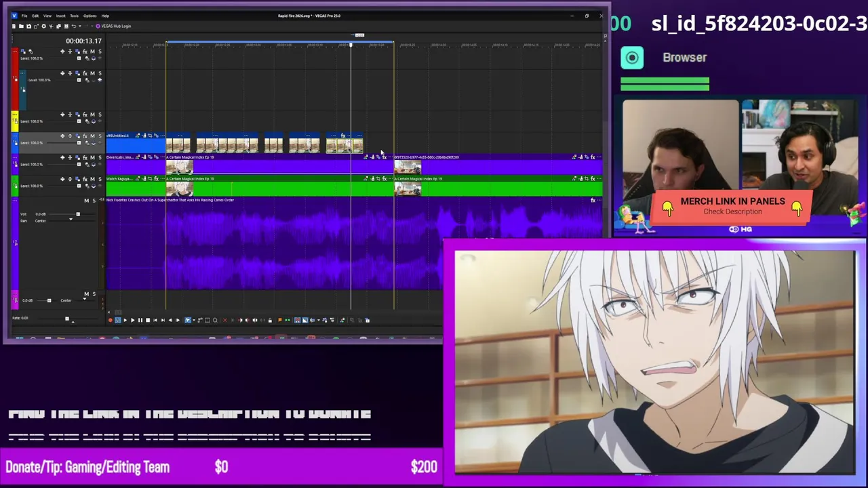Click the playhead marker on the ruler

pyautogui.click(x=351, y=44)
